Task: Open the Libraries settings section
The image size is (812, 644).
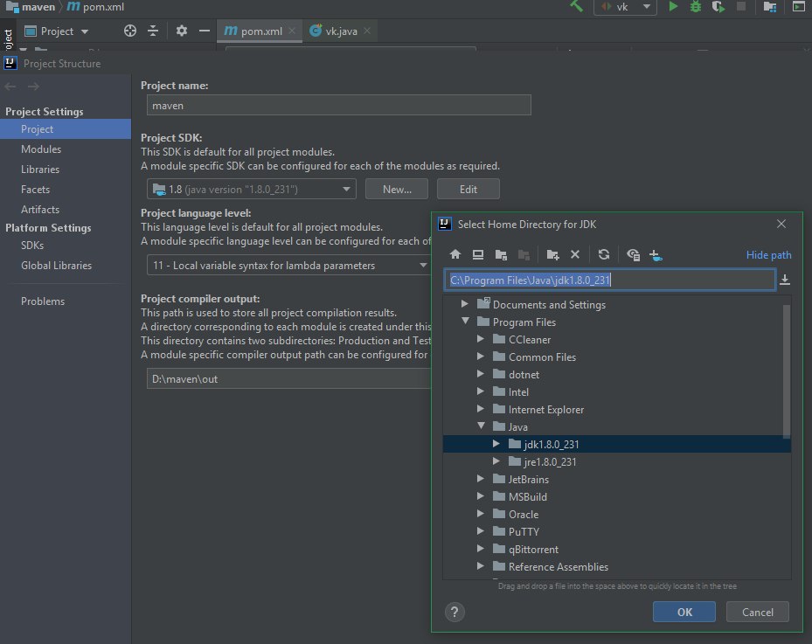Action: coord(40,170)
